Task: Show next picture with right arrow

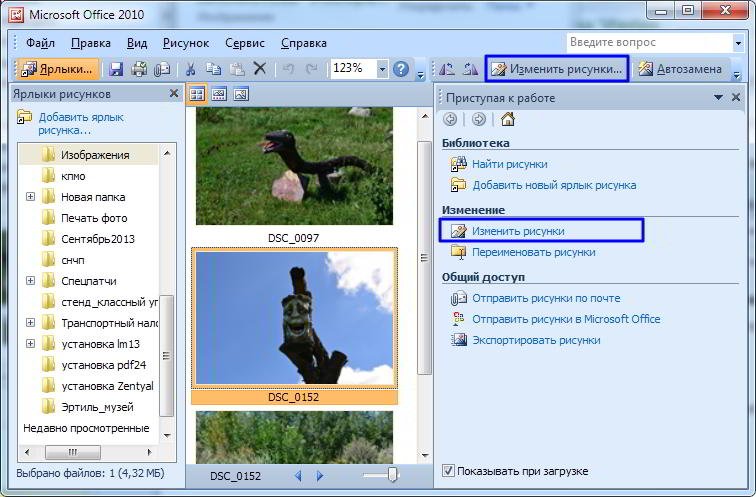Action: tap(321, 474)
